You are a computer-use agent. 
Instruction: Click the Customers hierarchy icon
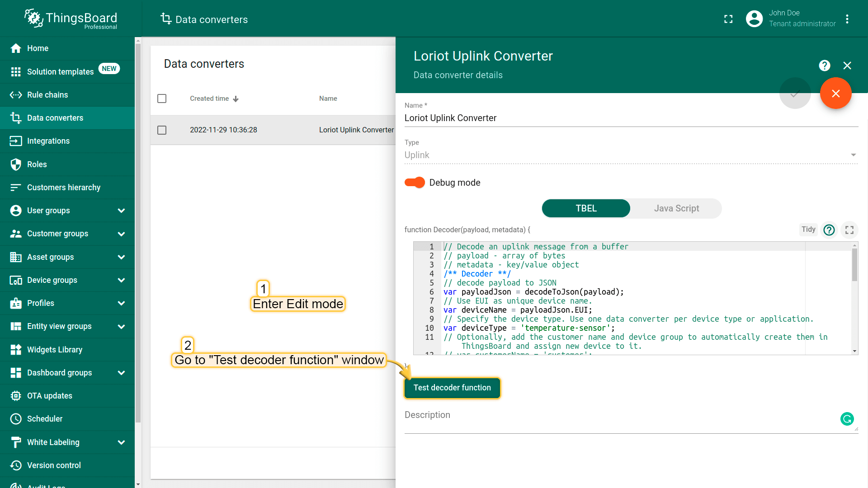(16, 188)
